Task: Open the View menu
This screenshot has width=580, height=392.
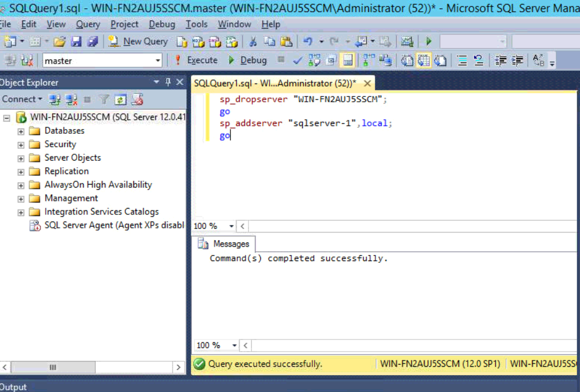Action: coord(56,25)
